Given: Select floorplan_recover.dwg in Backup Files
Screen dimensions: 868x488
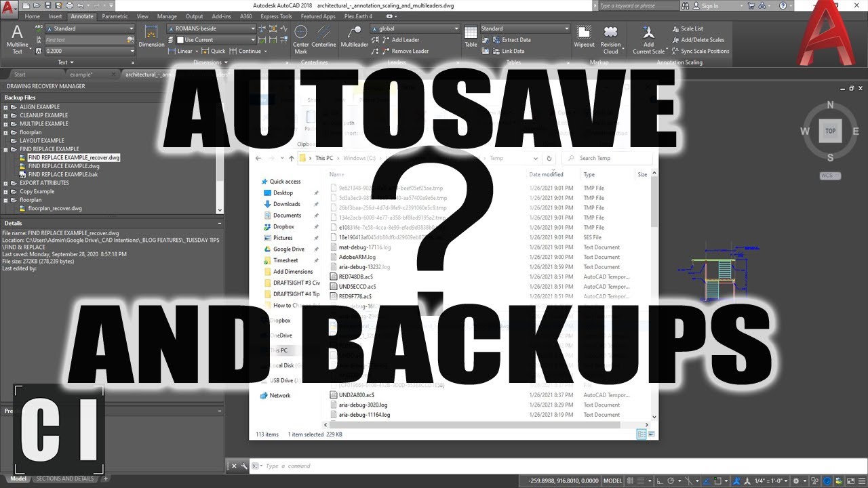Looking at the screenshot, I should click(x=55, y=208).
